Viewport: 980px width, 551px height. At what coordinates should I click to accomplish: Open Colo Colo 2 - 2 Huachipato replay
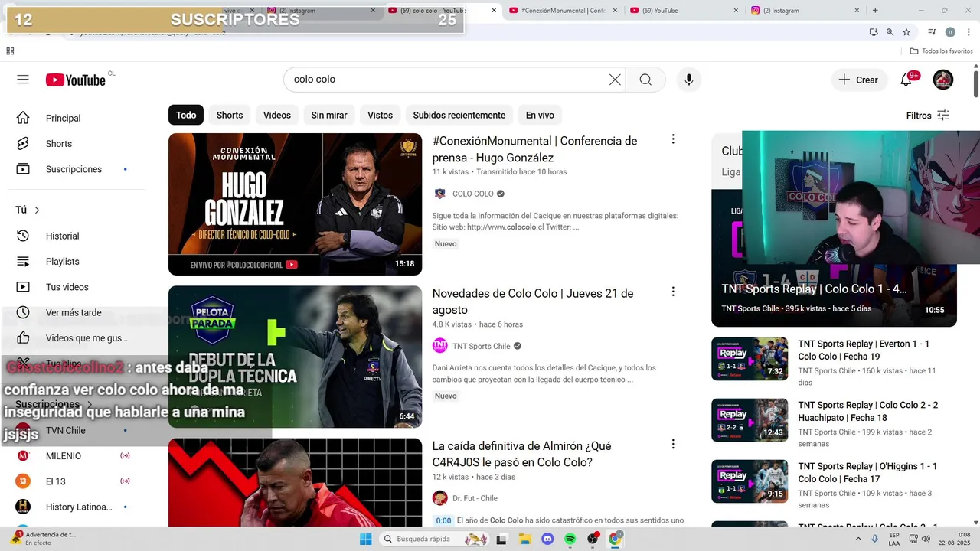[x=867, y=411]
